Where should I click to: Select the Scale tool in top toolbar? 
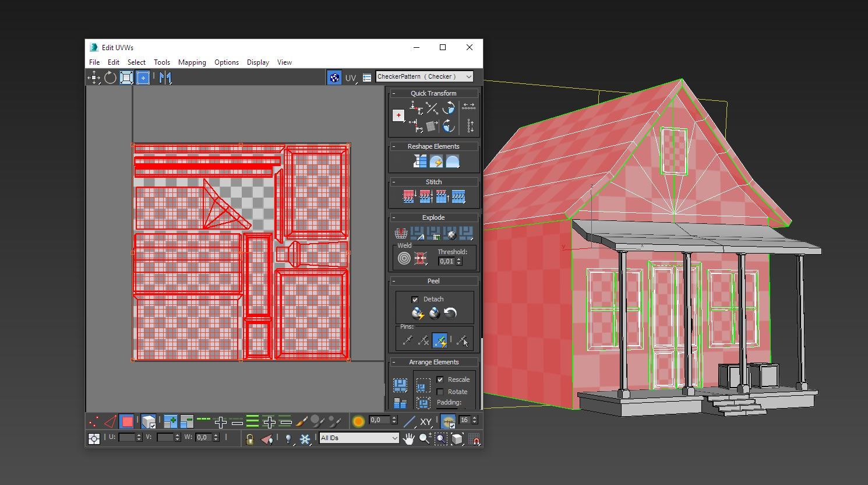(126, 78)
